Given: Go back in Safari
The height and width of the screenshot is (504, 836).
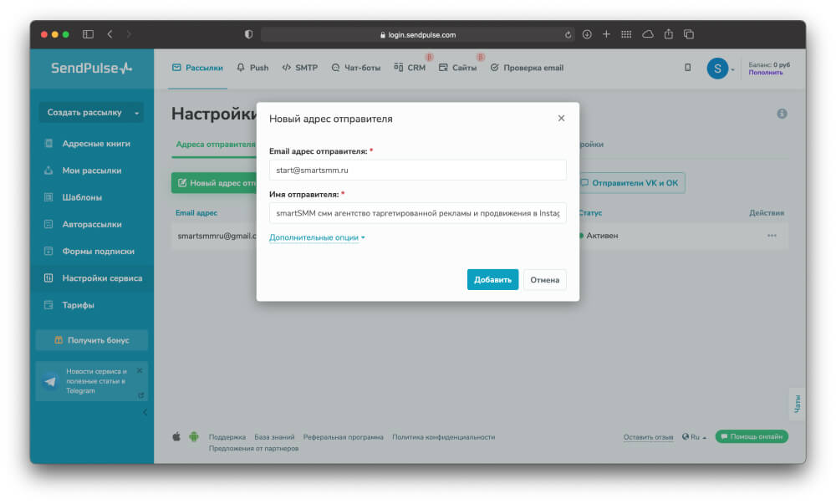Looking at the screenshot, I should 110,34.
